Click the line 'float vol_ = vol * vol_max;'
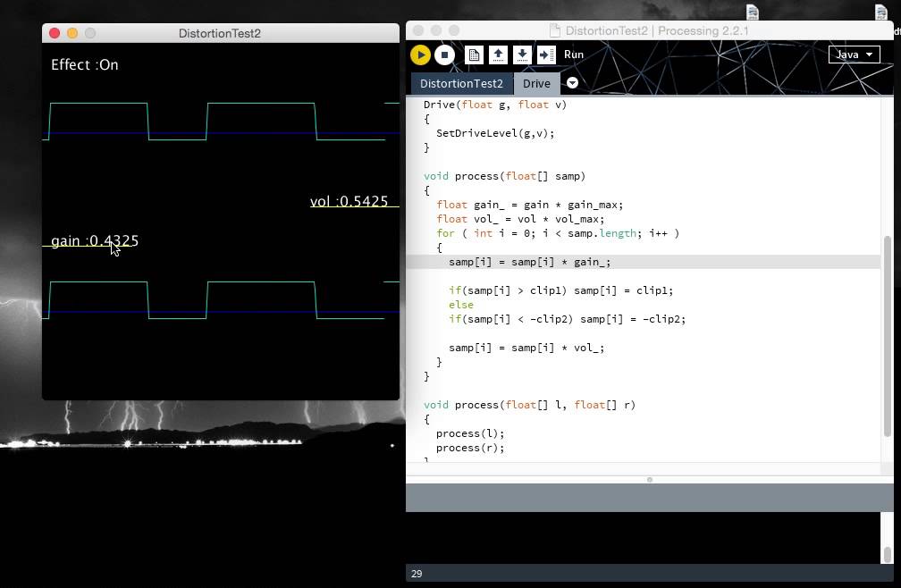 [520, 219]
